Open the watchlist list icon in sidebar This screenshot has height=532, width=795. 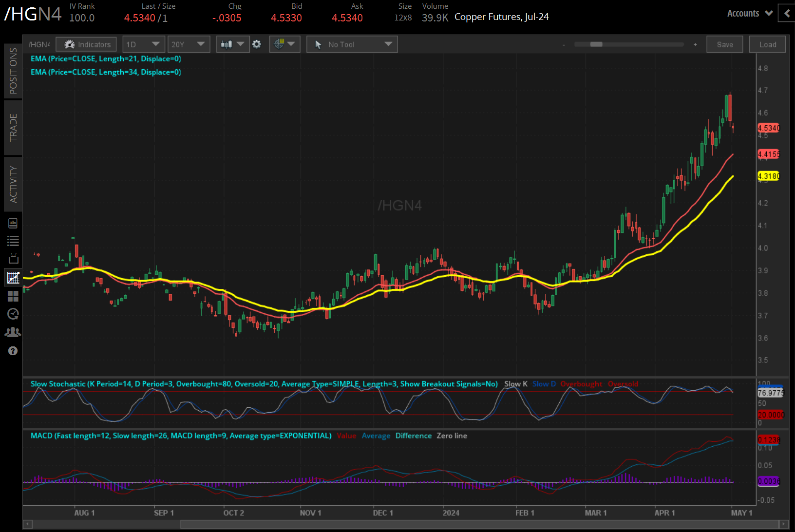pyautogui.click(x=13, y=241)
